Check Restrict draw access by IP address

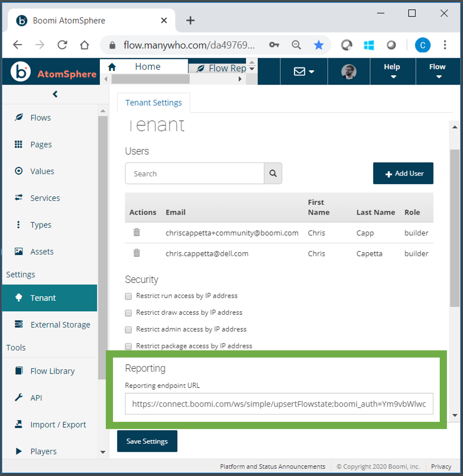128,313
